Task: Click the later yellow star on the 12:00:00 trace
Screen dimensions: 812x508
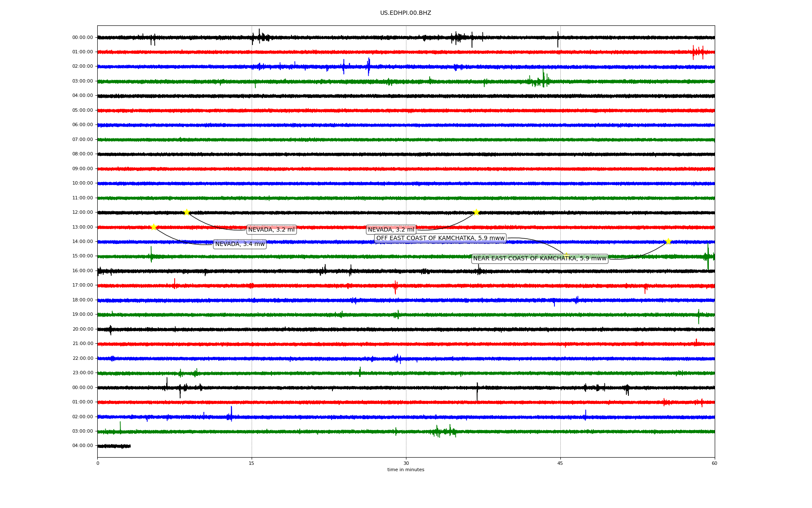Action: click(476, 212)
